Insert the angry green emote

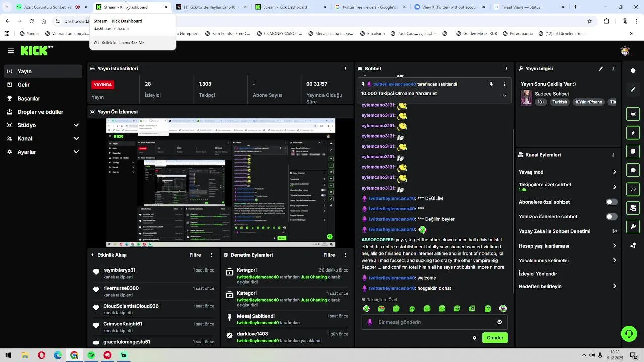click(x=472, y=309)
